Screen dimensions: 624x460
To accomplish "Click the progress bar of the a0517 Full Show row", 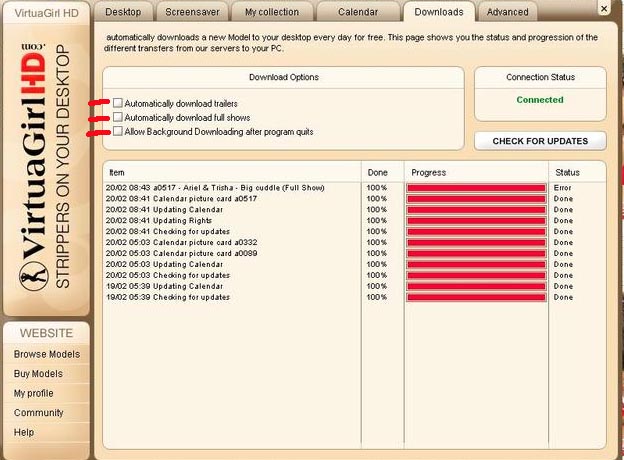I will tap(475, 187).
